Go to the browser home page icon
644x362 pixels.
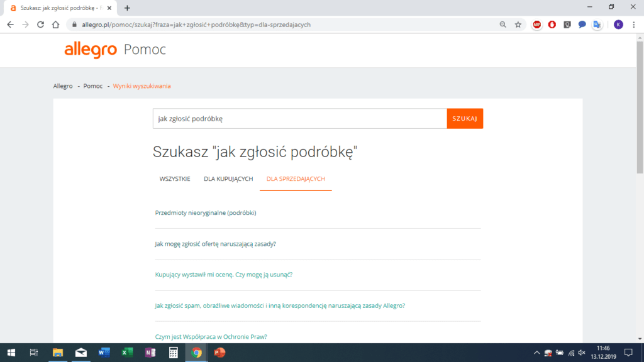tap(55, 25)
